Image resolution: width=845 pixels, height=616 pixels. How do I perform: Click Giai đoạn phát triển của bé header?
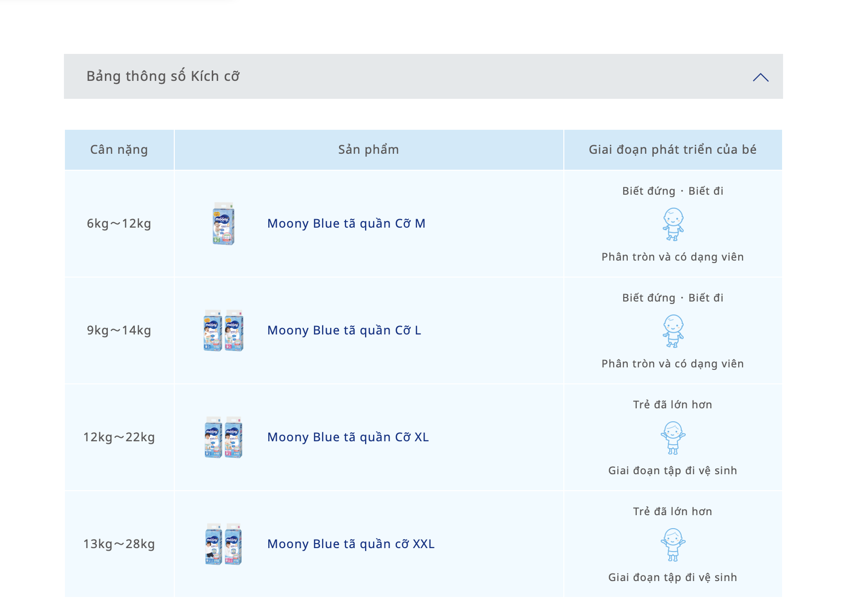click(673, 150)
